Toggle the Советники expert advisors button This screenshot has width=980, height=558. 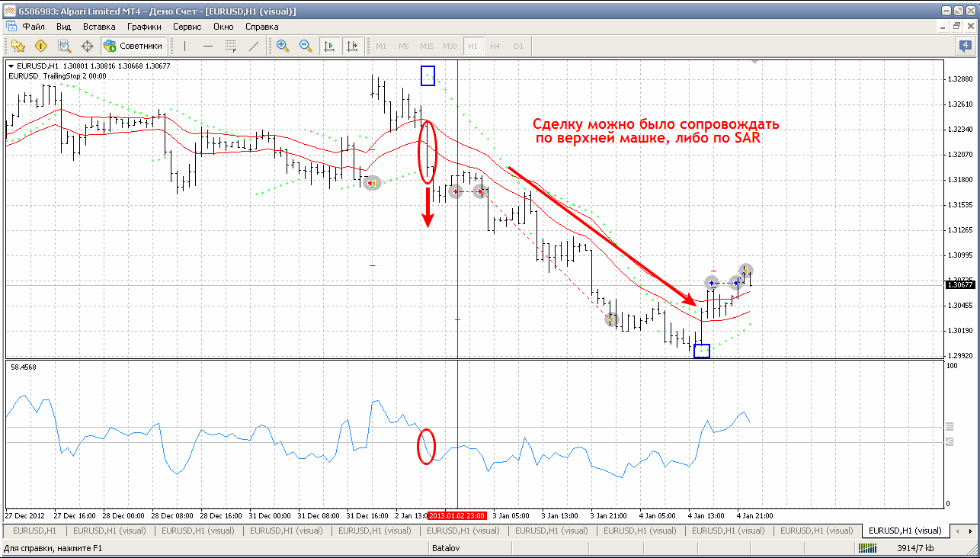pyautogui.click(x=134, y=46)
